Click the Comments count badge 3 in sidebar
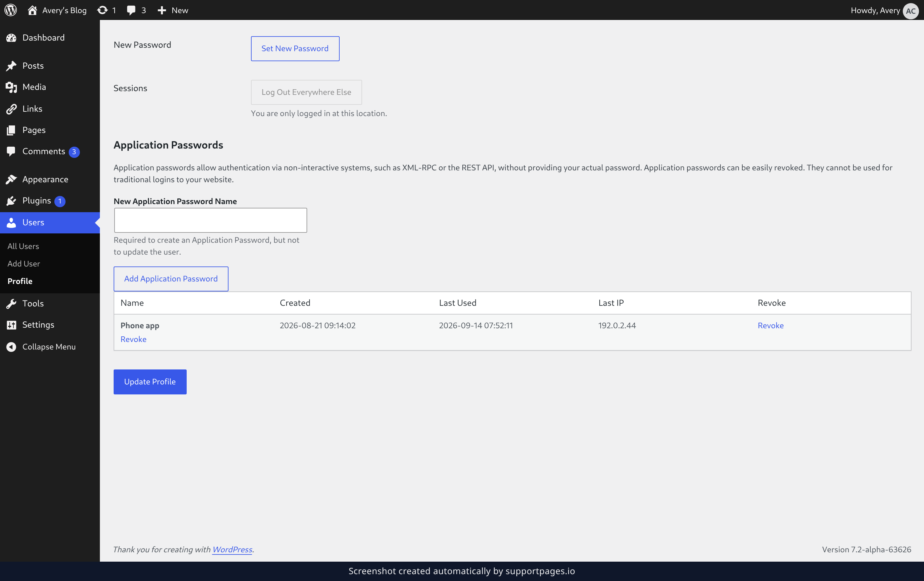 (74, 152)
